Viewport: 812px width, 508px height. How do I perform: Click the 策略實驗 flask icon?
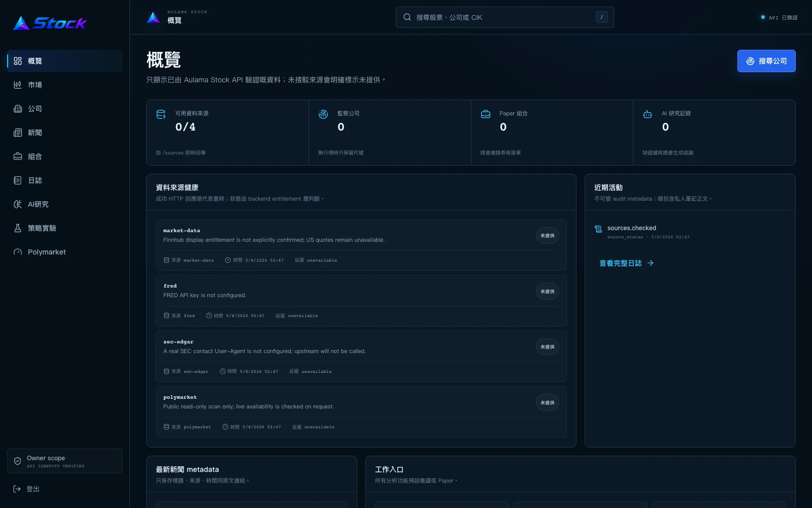(x=18, y=228)
